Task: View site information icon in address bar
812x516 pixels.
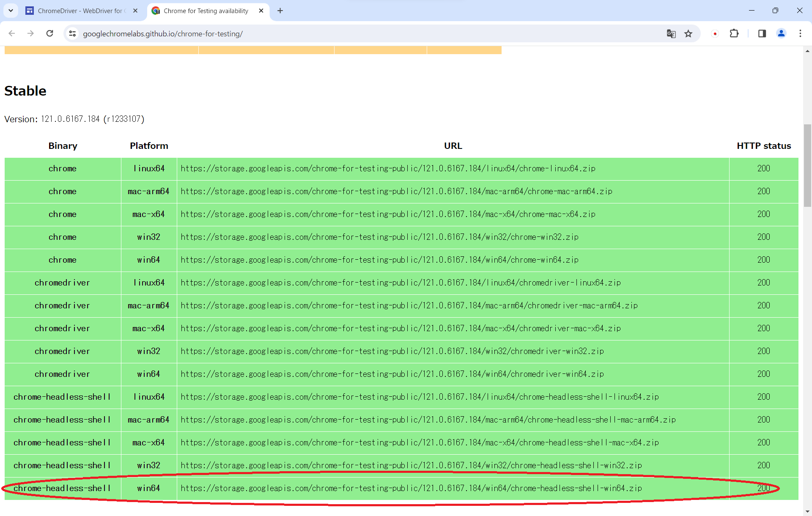Action: 72,33
